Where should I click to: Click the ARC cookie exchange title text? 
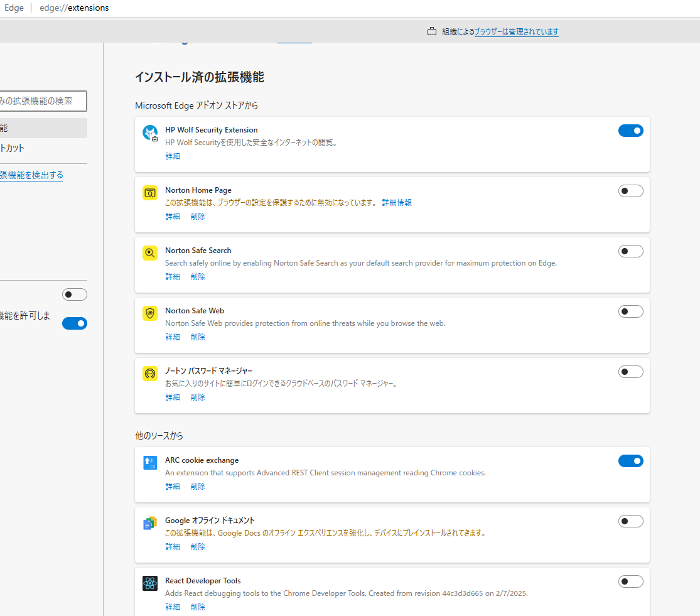(202, 460)
